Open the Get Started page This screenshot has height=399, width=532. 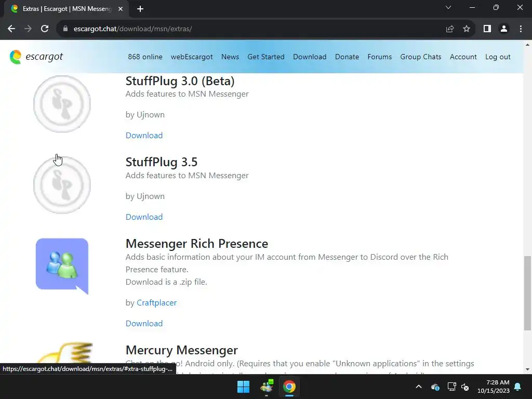click(266, 57)
